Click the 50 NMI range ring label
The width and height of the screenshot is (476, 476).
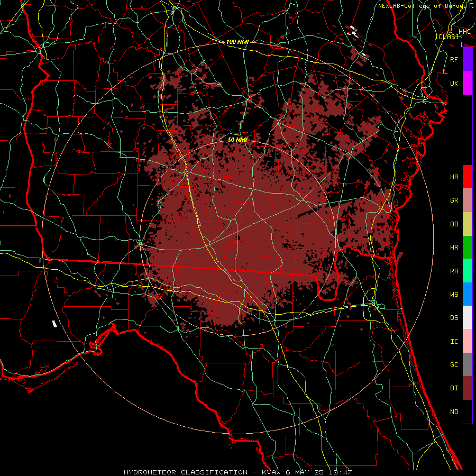click(237, 140)
